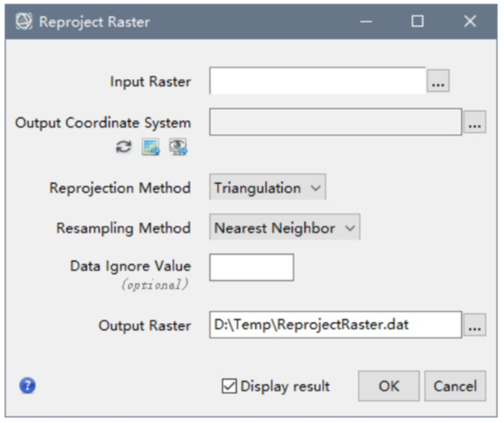Viewport: 504px width, 423px height.
Task: Click the refresh coordinate system arrows icon
Action: (124, 147)
